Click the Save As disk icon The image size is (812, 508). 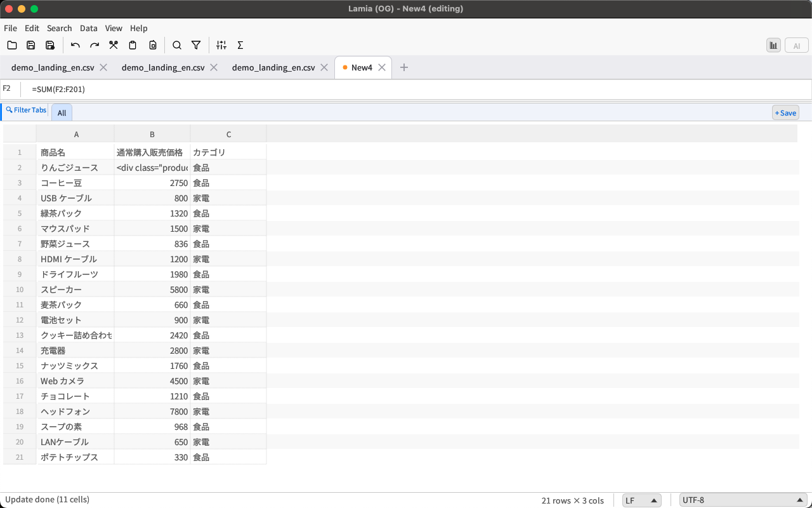[50, 45]
